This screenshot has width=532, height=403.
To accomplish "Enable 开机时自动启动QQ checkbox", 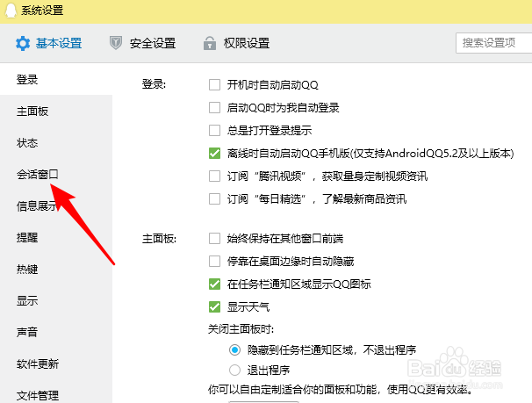I will 214,85.
